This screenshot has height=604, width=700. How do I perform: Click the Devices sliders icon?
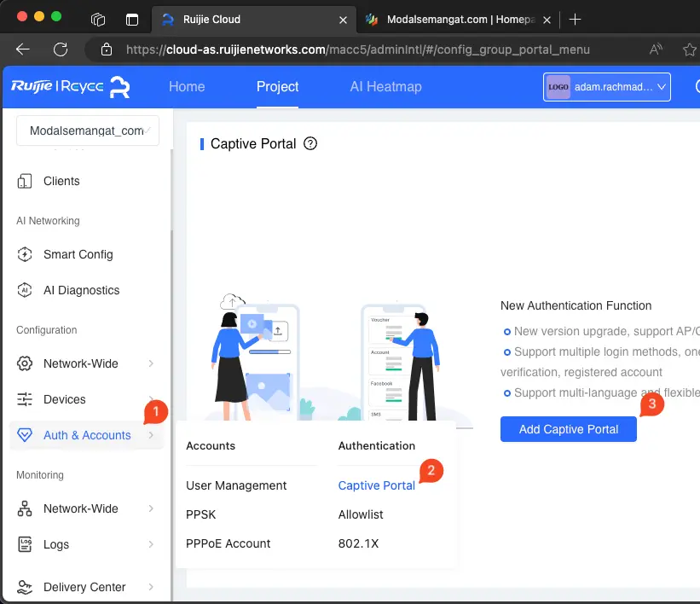coord(25,399)
